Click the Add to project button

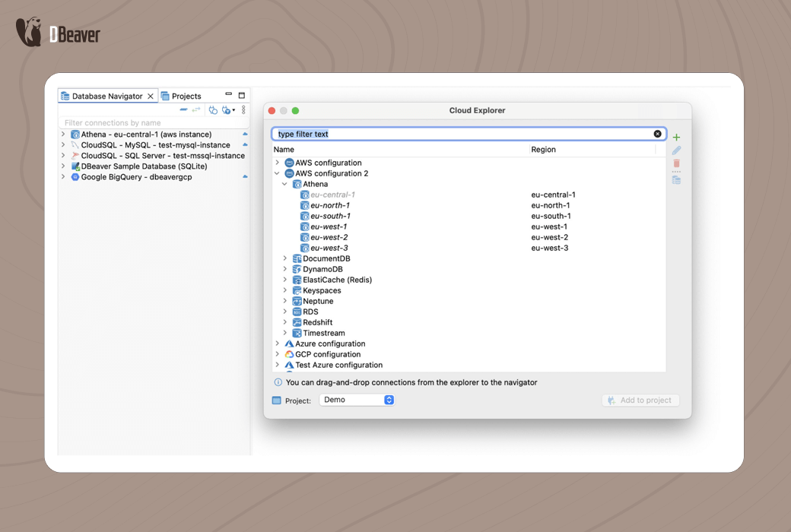[x=640, y=401]
